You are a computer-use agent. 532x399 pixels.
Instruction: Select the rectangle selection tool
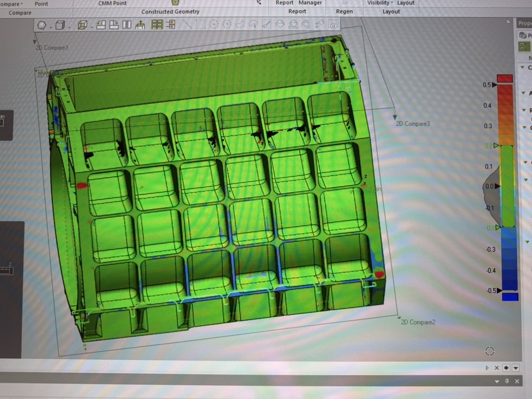(x=201, y=24)
